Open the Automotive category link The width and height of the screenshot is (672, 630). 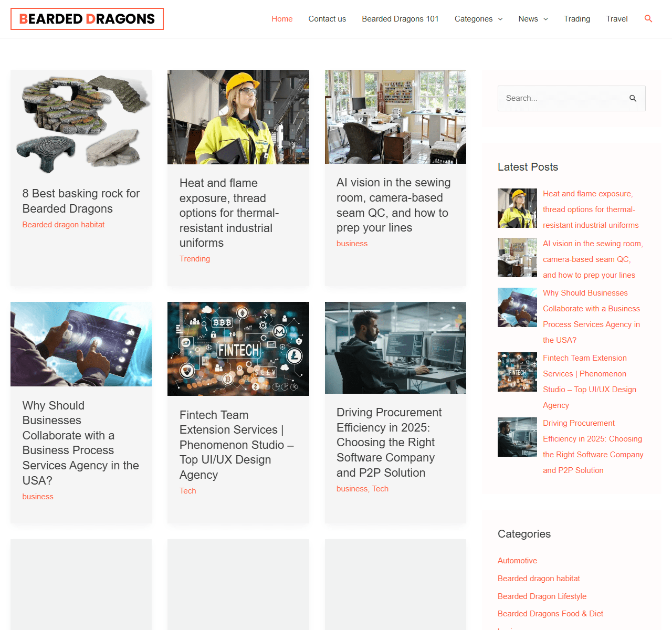click(x=517, y=561)
